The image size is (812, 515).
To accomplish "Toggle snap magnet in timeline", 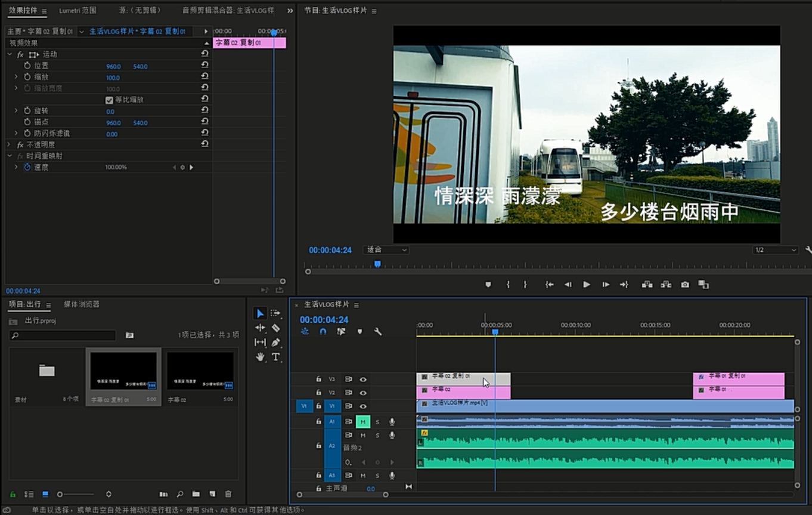I will click(323, 331).
